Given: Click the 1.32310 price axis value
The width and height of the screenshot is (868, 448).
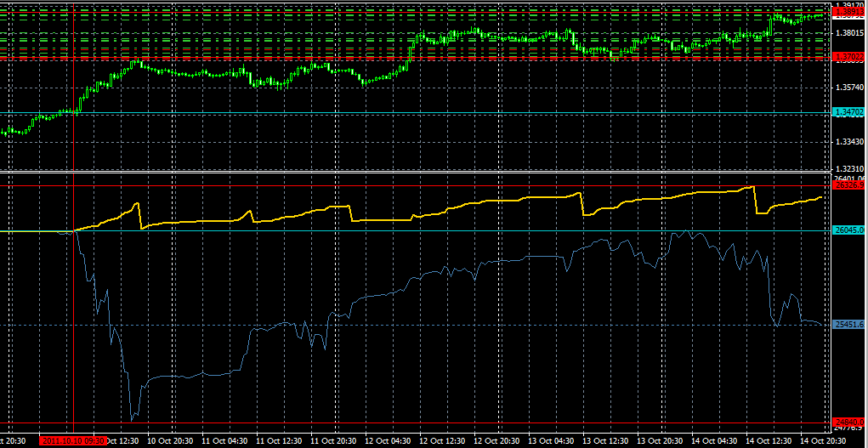Looking at the screenshot, I should pyautogui.click(x=850, y=168).
